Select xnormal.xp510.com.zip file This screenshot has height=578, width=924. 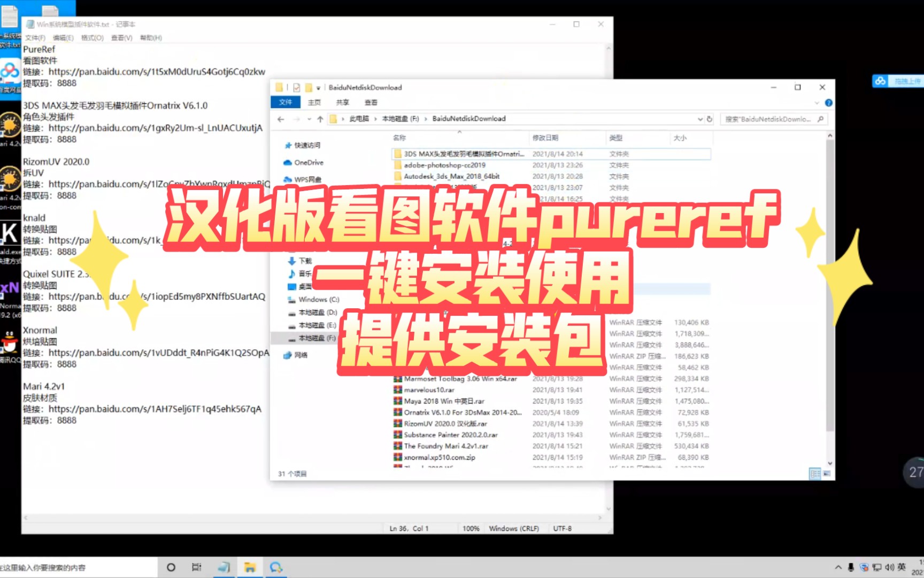point(440,458)
